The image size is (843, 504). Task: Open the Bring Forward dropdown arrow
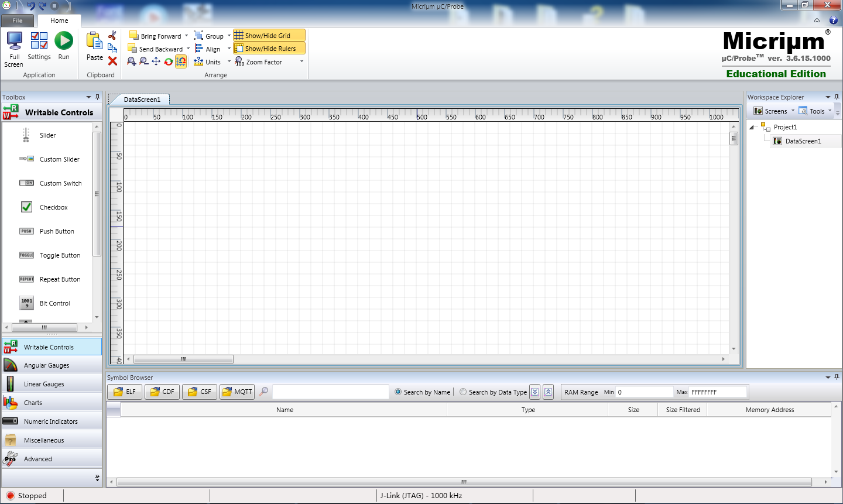187,36
